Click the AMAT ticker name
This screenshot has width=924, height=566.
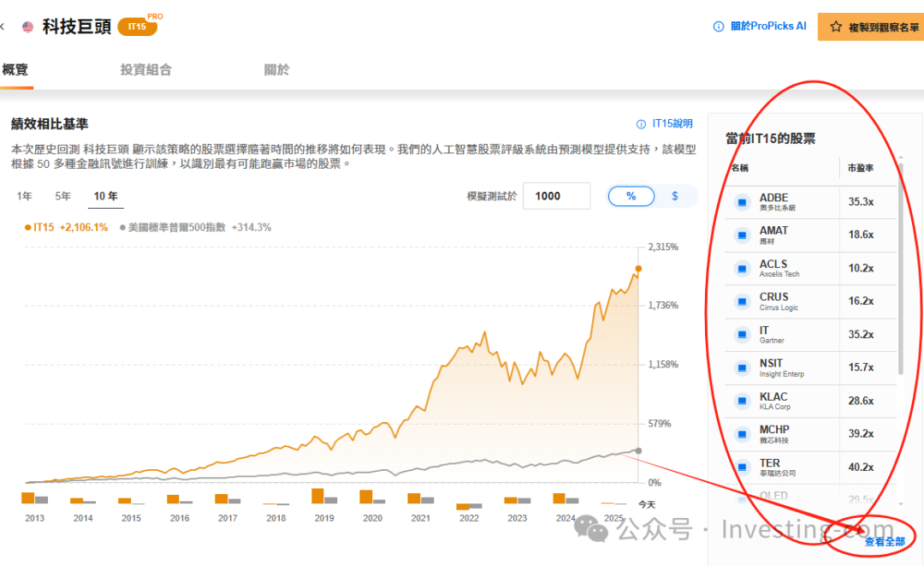773,230
